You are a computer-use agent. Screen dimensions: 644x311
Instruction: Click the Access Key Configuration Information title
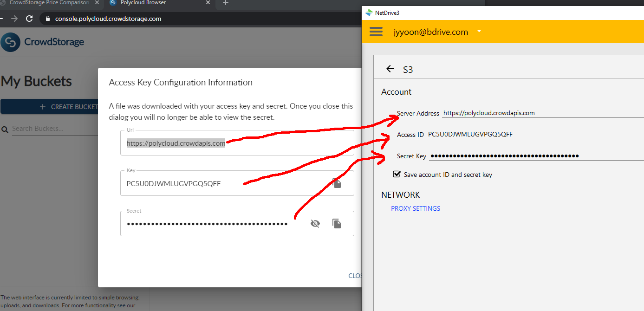point(181,82)
